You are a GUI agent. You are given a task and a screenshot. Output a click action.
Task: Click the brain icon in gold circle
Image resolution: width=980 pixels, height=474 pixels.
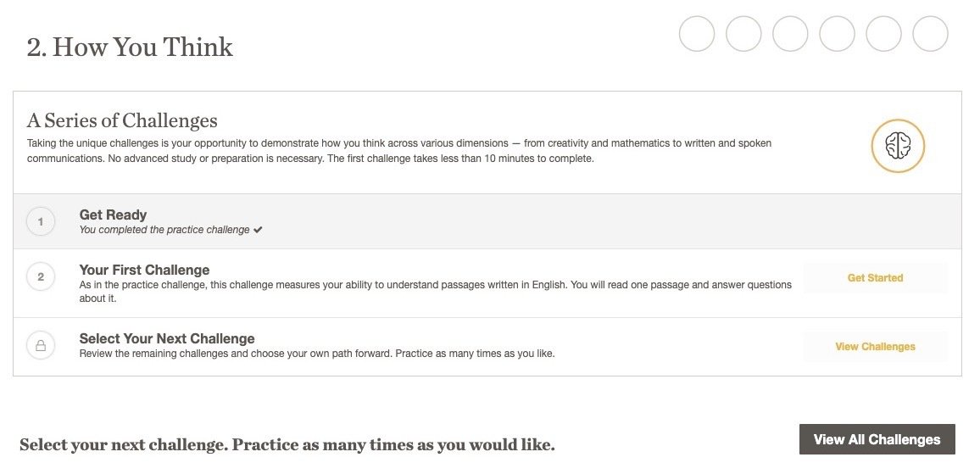pyautogui.click(x=898, y=146)
